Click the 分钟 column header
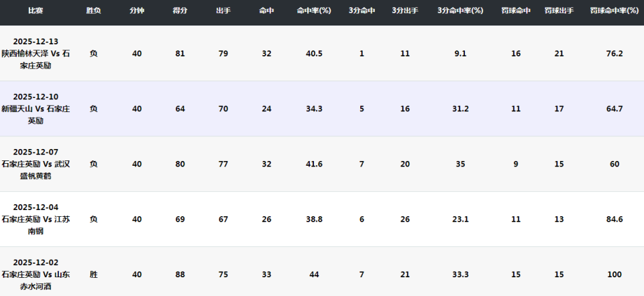 (137, 11)
